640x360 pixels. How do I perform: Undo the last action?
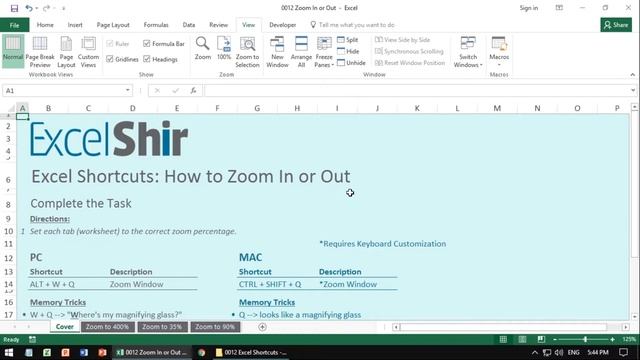coord(29,8)
